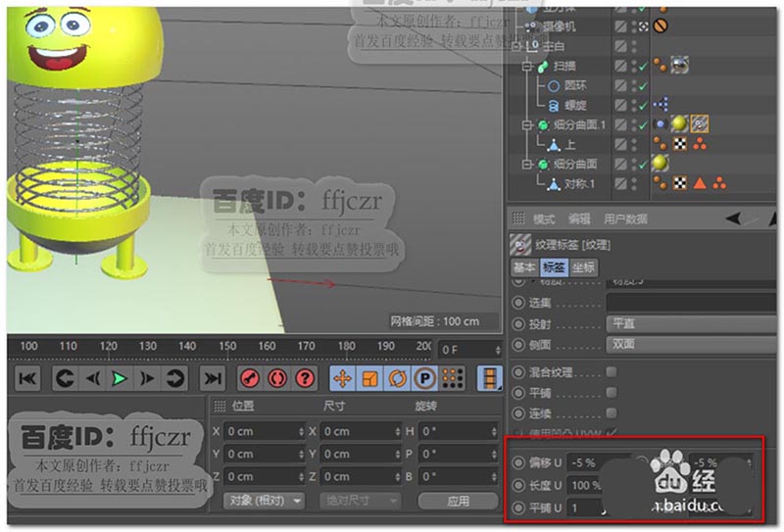784x532 pixels.
Task: Toggle the enable checkmark on 圆环
Action: [x=643, y=86]
